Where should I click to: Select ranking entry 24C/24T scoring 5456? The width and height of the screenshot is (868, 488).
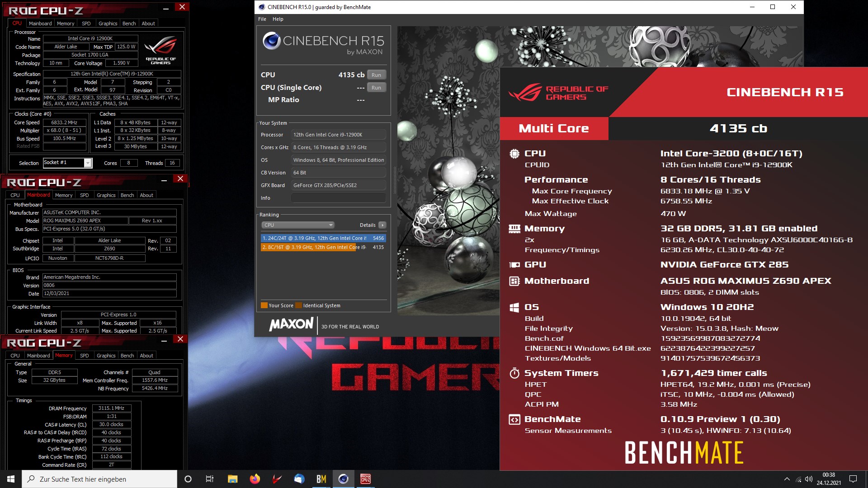323,238
